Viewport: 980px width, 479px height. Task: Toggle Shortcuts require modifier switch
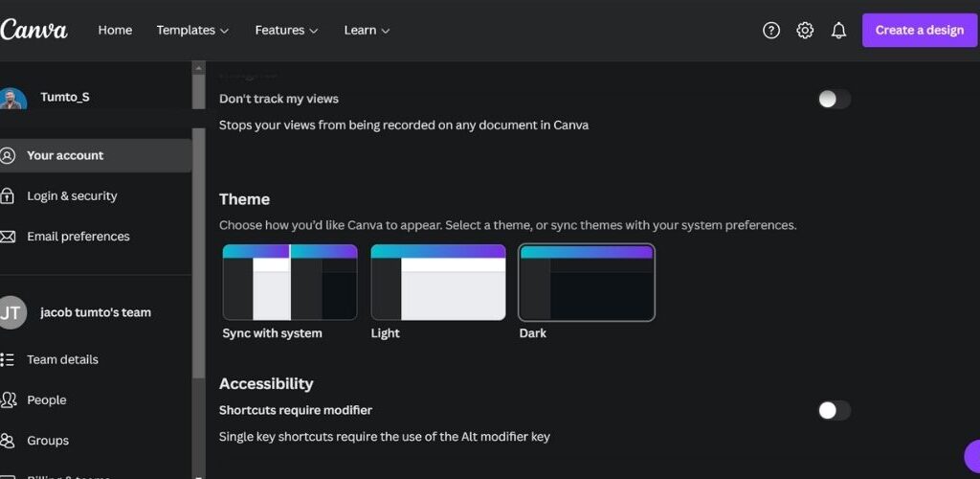tap(834, 410)
